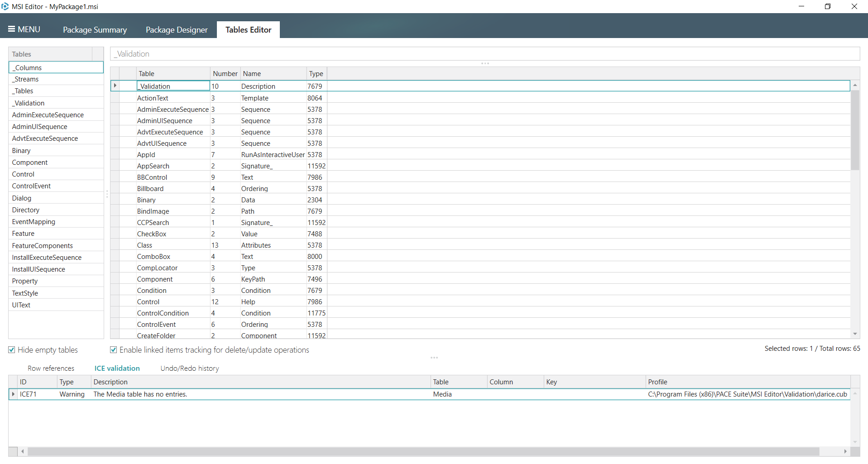
Task: Open the Row references tab
Action: point(51,368)
